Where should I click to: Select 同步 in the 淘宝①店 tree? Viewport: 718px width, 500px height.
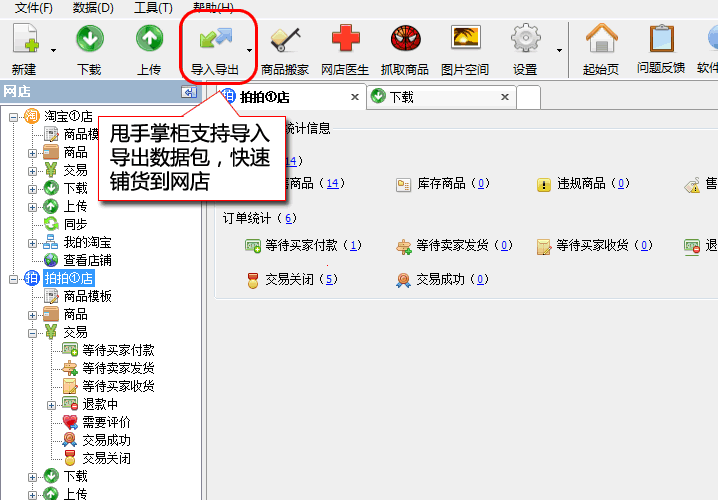(76, 224)
